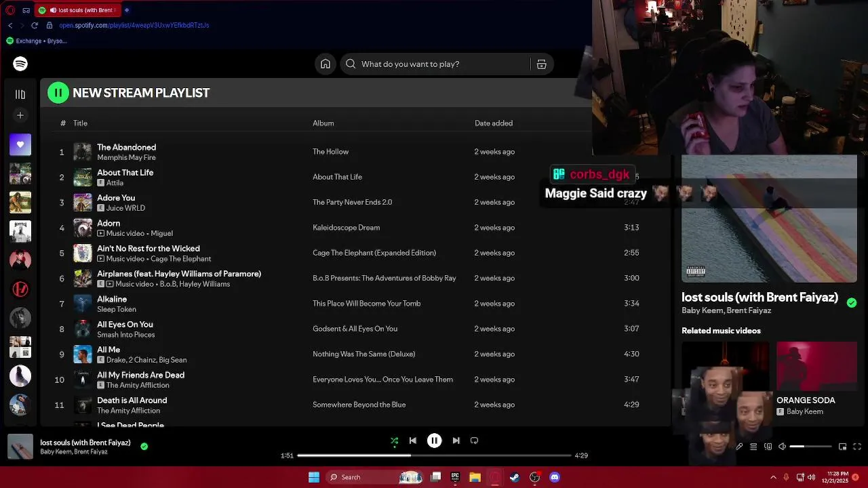
Task: Sort by the Date added column header
Action: [494, 123]
